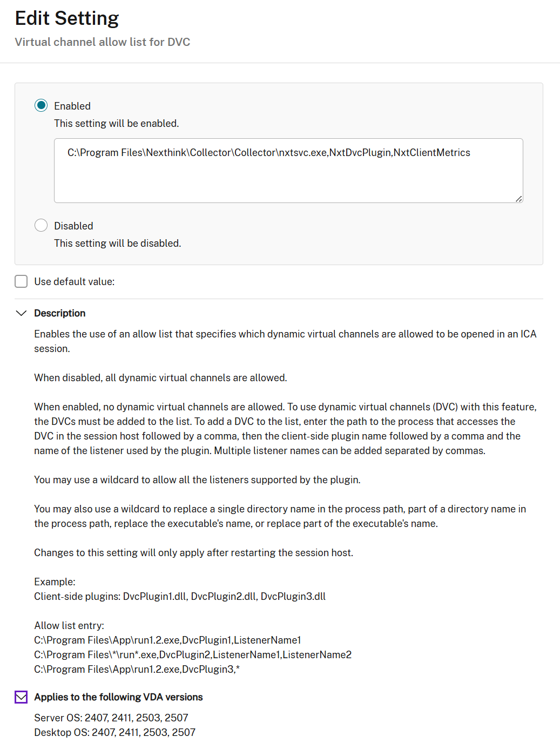Click the Disabled option label
This screenshot has height=750, width=560.
pyautogui.click(x=73, y=226)
